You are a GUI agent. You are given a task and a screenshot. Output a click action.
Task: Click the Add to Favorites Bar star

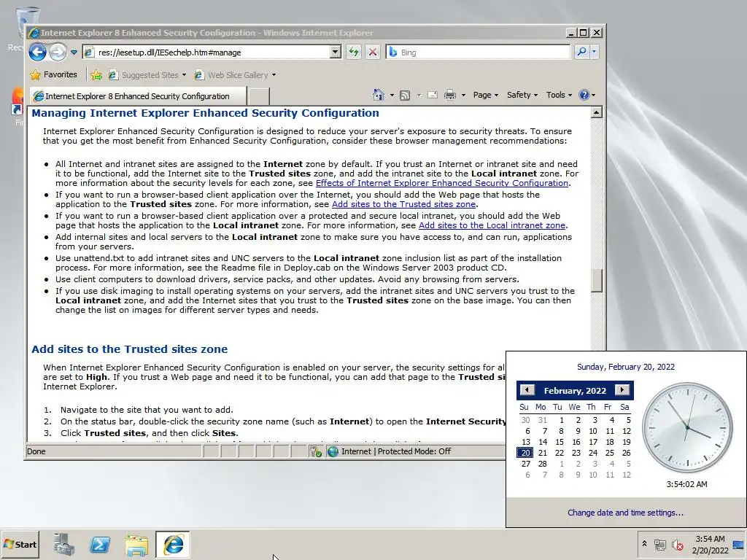coord(96,75)
